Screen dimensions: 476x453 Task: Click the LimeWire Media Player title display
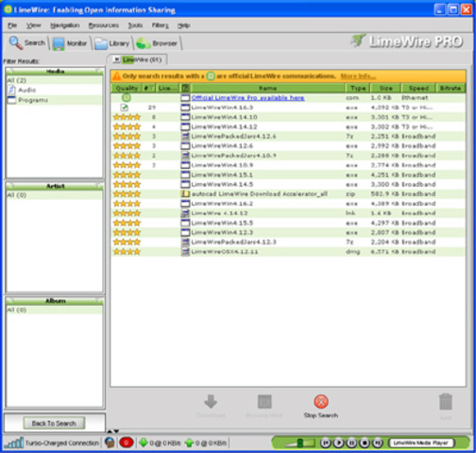[x=420, y=443]
